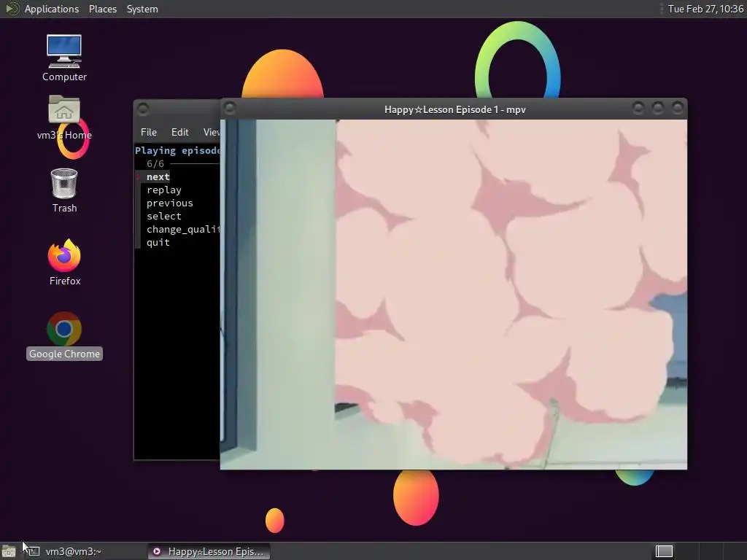
Task: Click the terminal window menu button at top-left
Action: pyautogui.click(x=143, y=109)
